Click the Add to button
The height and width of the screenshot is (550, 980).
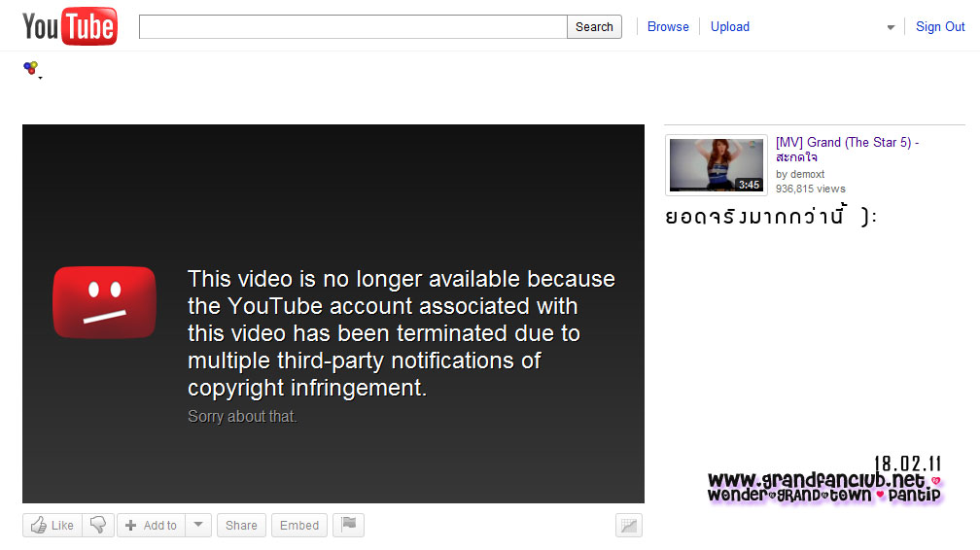pos(152,525)
